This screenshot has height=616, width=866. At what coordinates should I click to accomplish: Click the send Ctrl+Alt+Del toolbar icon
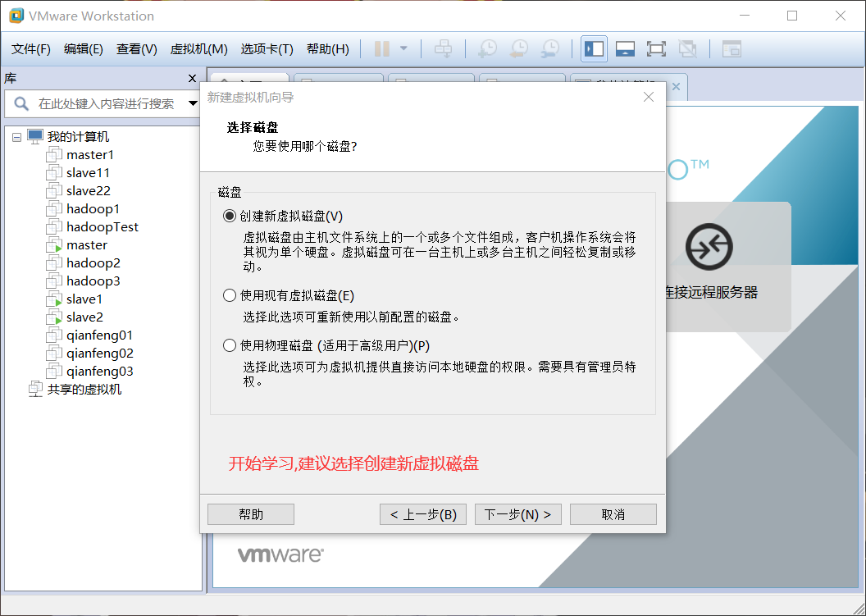coord(443,48)
